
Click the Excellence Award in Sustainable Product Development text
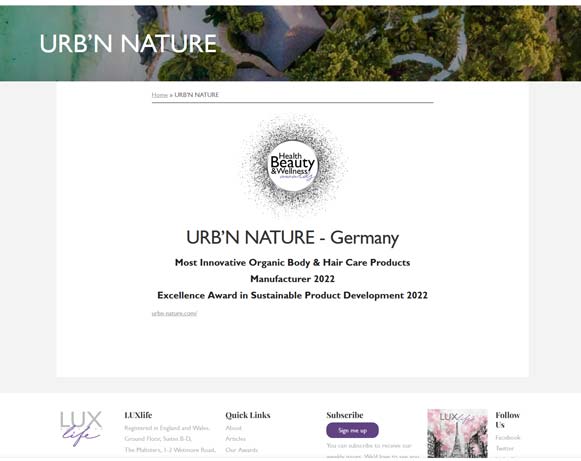[292, 295]
